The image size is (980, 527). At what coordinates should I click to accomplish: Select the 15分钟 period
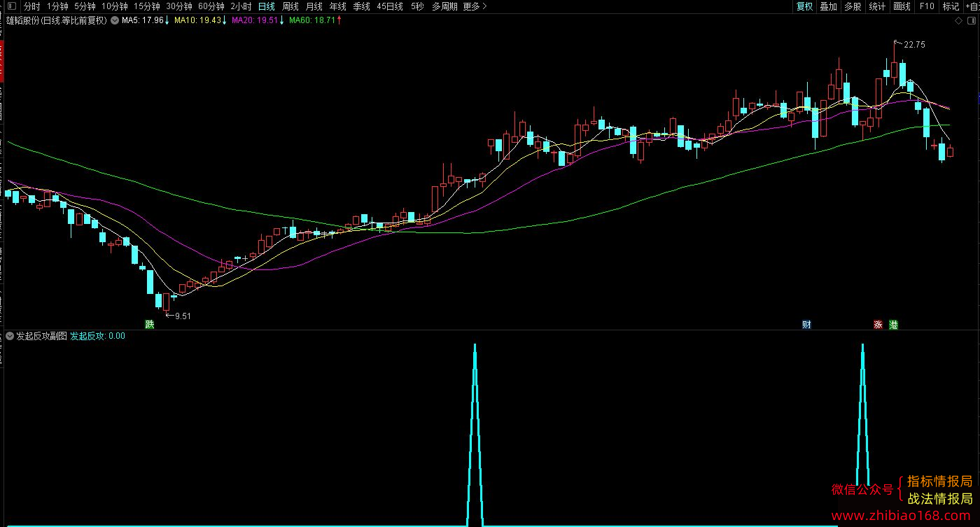pos(147,6)
